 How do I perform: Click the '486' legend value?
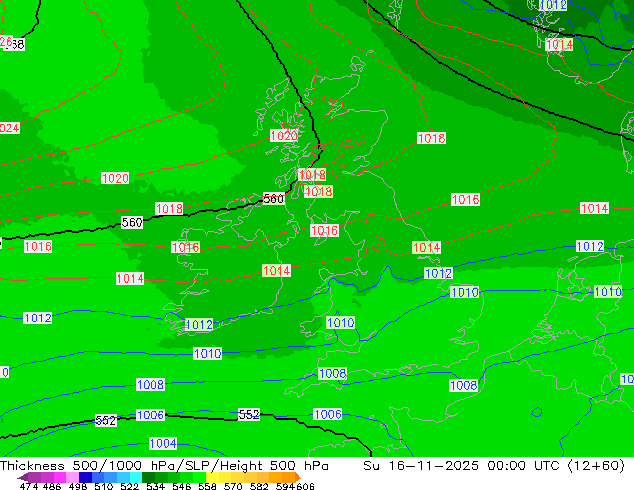click(x=52, y=486)
